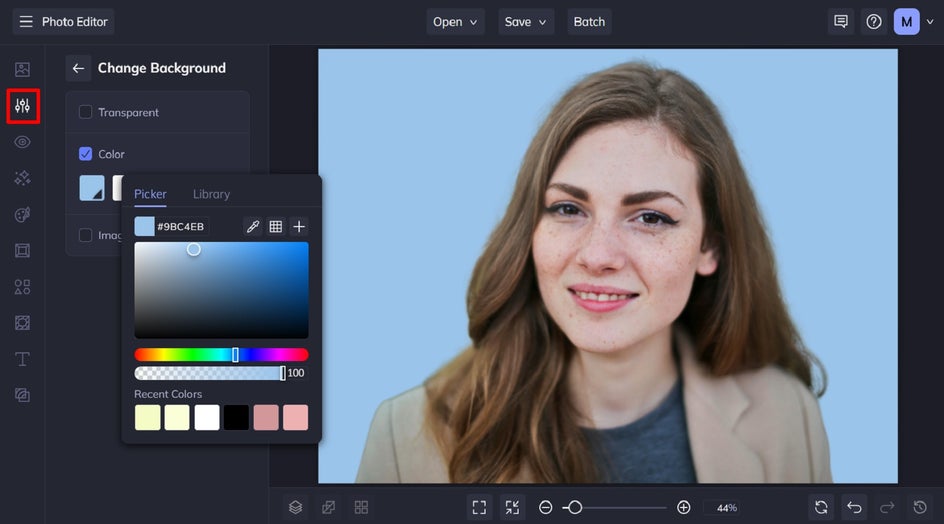Activate the eyedropper color picker
This screenshot has height=524, width=944.
click(x=253, y=226)
